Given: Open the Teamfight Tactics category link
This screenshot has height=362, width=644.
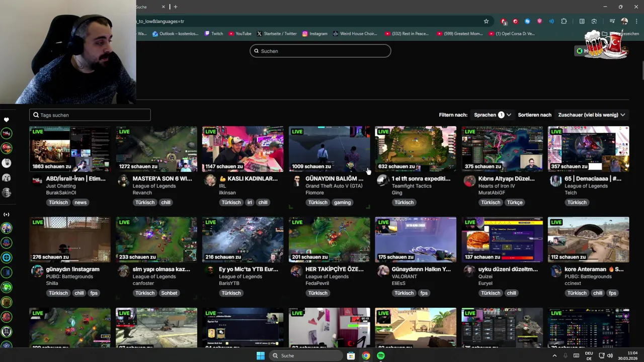Looking at the screenshot, I should click(412, 186).
